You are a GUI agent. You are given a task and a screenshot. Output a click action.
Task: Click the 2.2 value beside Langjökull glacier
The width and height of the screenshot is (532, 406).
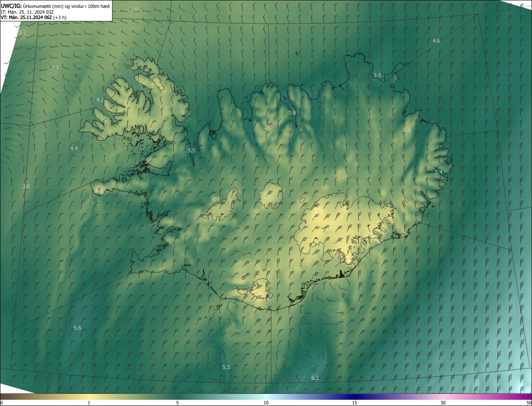[x=216, y=198]
